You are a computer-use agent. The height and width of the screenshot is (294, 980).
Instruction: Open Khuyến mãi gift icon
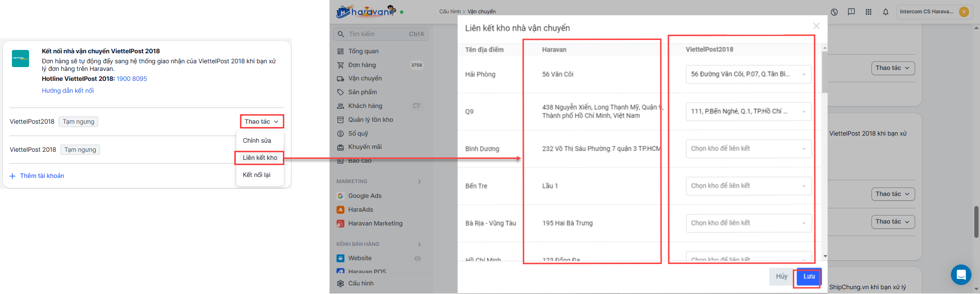point(340,147)
